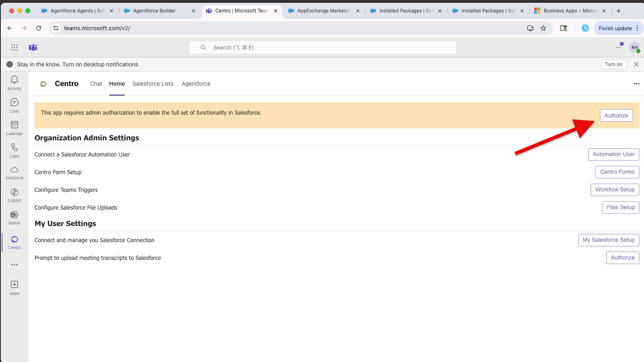
Task: Click Authorize in the admin authorization banner
Action: [616, 115]
